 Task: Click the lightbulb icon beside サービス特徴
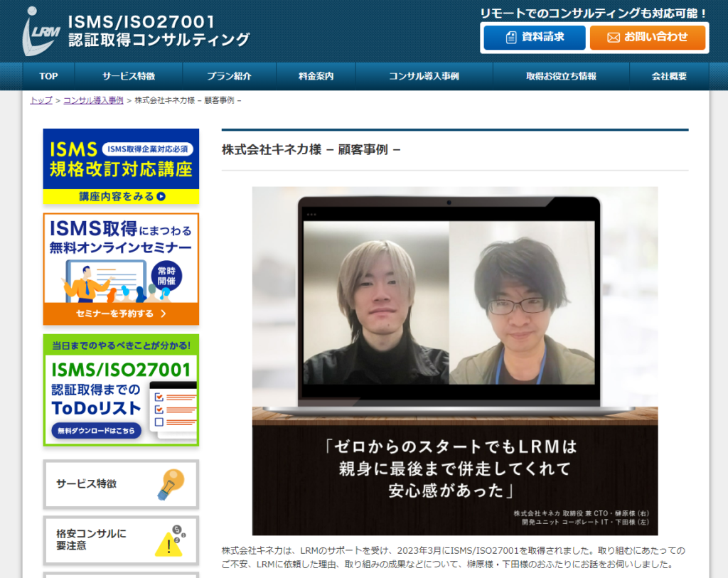point(171,484)
